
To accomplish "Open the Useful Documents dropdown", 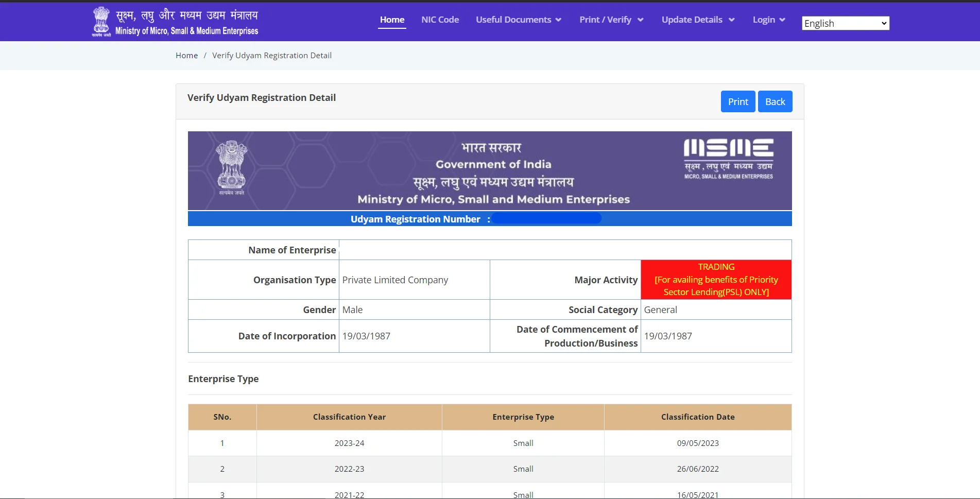I will (x=518, y=20).
